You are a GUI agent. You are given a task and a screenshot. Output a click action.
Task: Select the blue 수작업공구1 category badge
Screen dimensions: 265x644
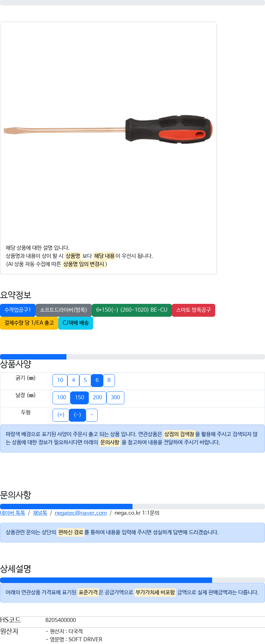(x=18, y=310)
